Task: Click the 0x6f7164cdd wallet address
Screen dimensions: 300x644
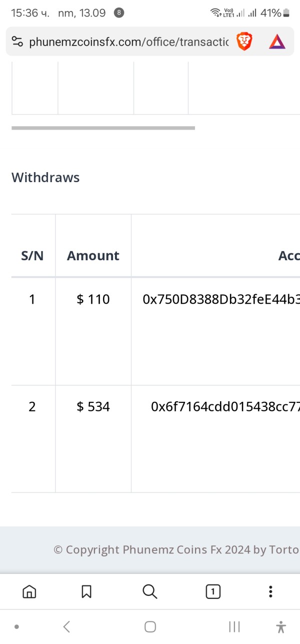Action: 225,407
